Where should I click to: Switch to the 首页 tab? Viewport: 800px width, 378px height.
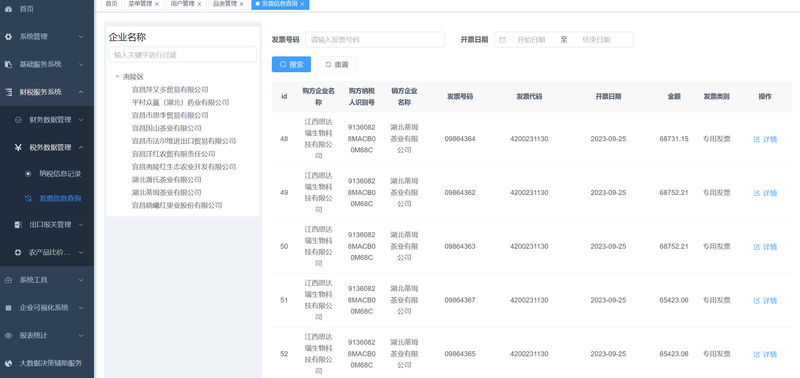tap(111, 4)
